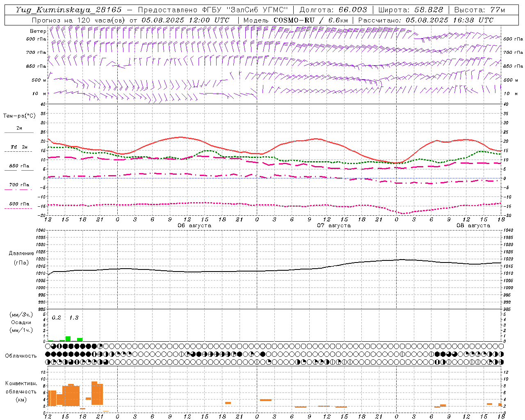The height and width of the screenshot is (420, 525).
Task: Click the 500 гПа temperature legend entry
Action: [19, 203]
